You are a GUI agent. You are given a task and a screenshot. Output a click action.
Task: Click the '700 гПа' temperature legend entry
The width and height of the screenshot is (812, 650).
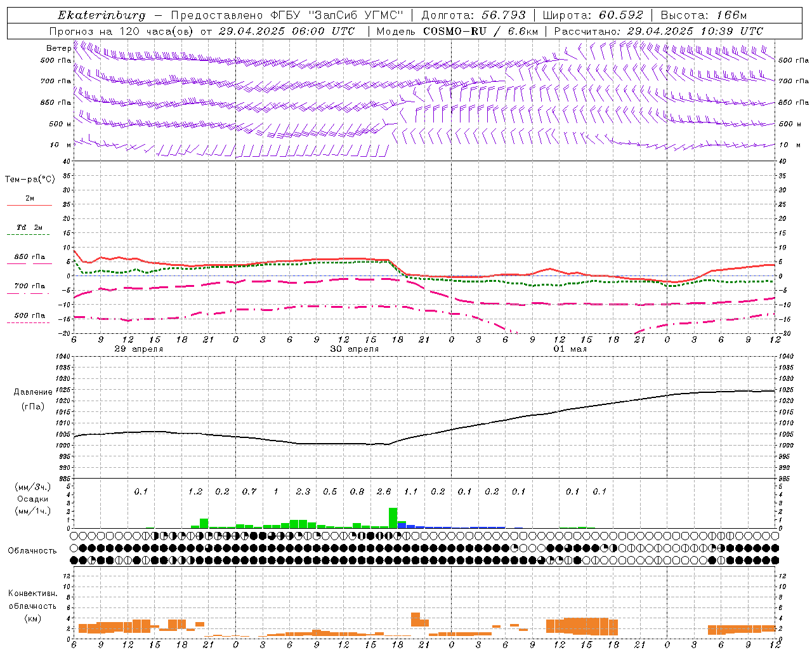click(x=29, y=286)
